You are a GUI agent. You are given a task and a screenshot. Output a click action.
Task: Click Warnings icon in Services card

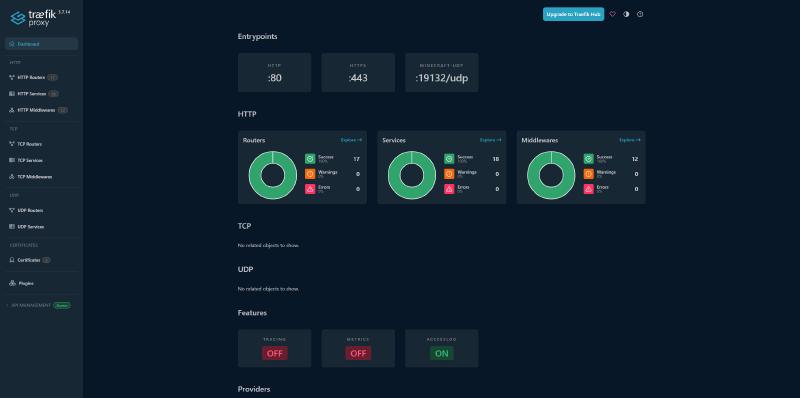point(449,174)
